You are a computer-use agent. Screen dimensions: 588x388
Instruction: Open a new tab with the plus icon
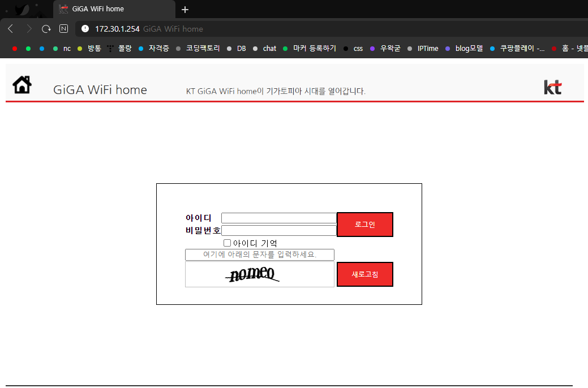point(185,10)
